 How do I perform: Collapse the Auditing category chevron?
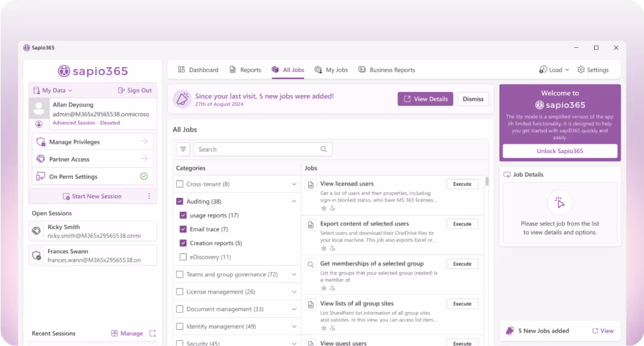tap(294, 201)
